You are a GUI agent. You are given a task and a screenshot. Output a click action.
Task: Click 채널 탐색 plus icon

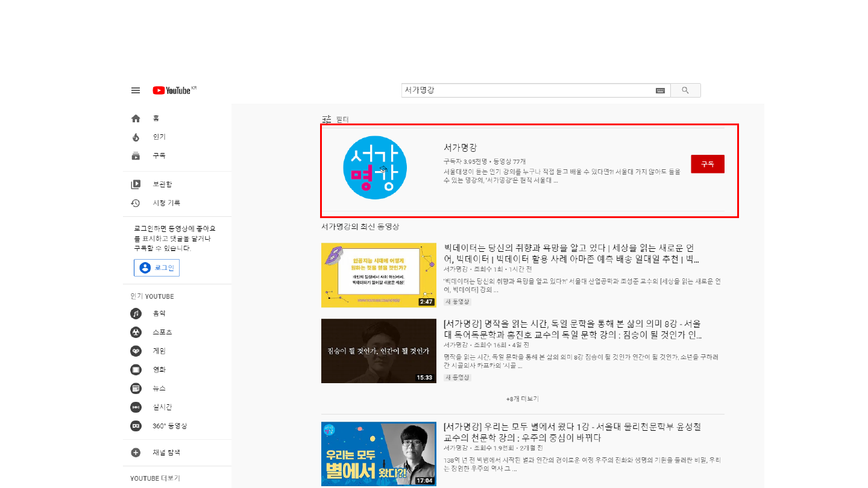pos(136,452)
